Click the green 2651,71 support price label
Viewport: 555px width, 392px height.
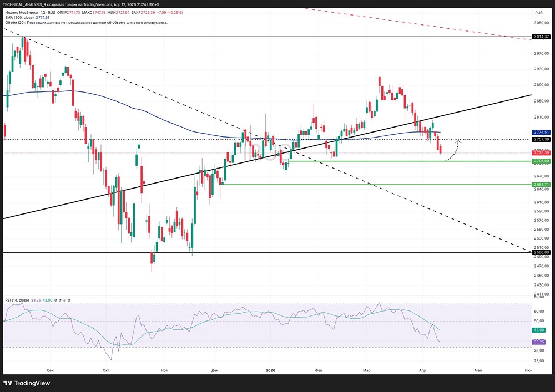(x=542, y=185)
